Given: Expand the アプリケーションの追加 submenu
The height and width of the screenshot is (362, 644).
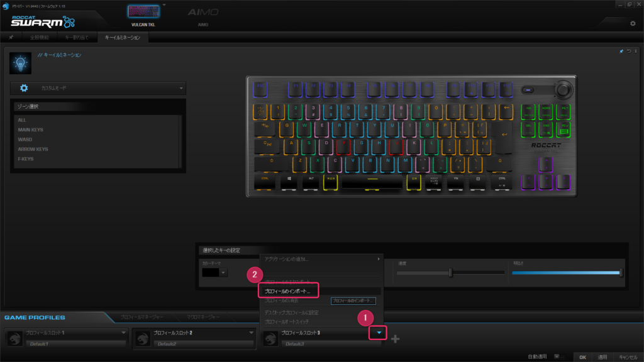Looking at the screenshot, I should (322, 259).
